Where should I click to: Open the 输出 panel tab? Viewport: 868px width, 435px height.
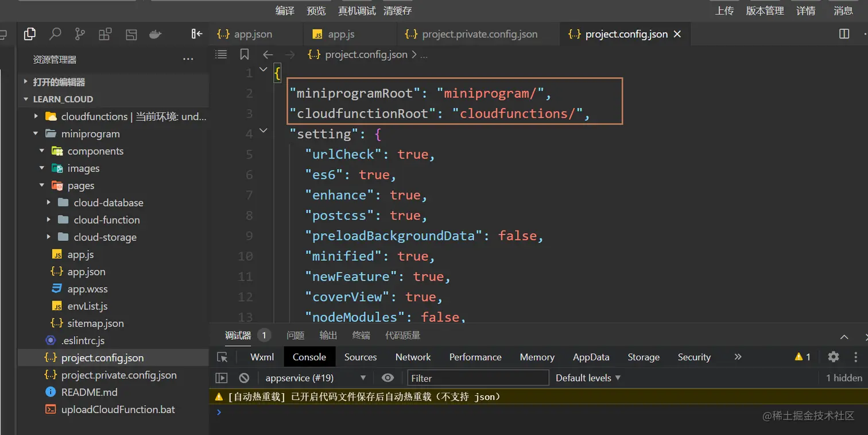pos(328,335)
